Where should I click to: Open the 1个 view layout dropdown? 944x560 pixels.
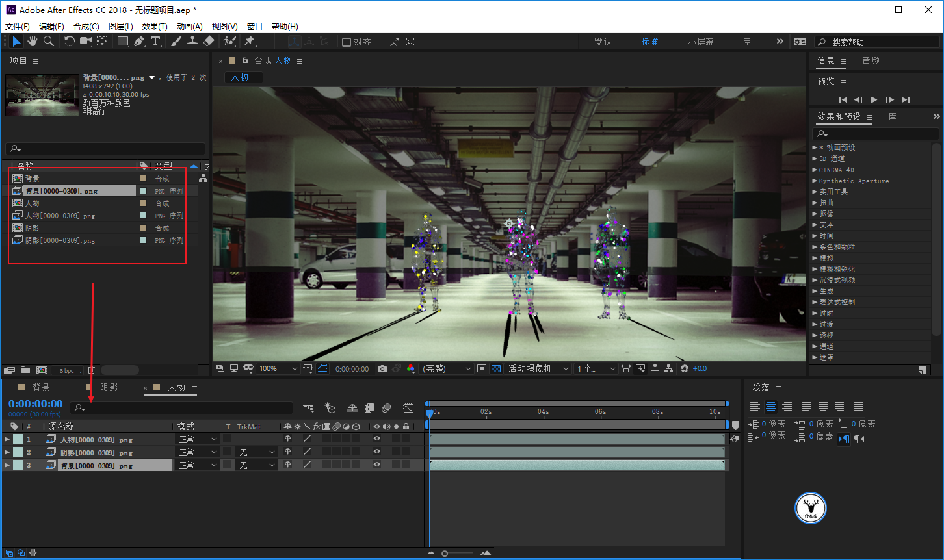pyautogui.click(x=596, y=368)
